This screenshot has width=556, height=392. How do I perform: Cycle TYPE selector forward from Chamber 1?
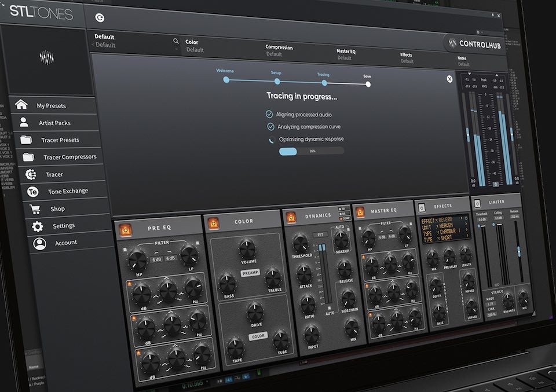(x=467, y=230)
